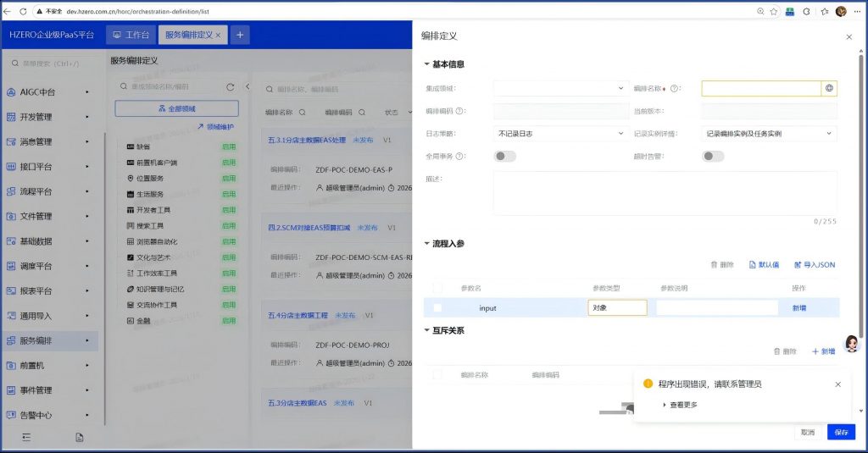Open the 日志策略 dropdown showing 不记录日志
Screen dimensions: 868x453
click(559, 134)
